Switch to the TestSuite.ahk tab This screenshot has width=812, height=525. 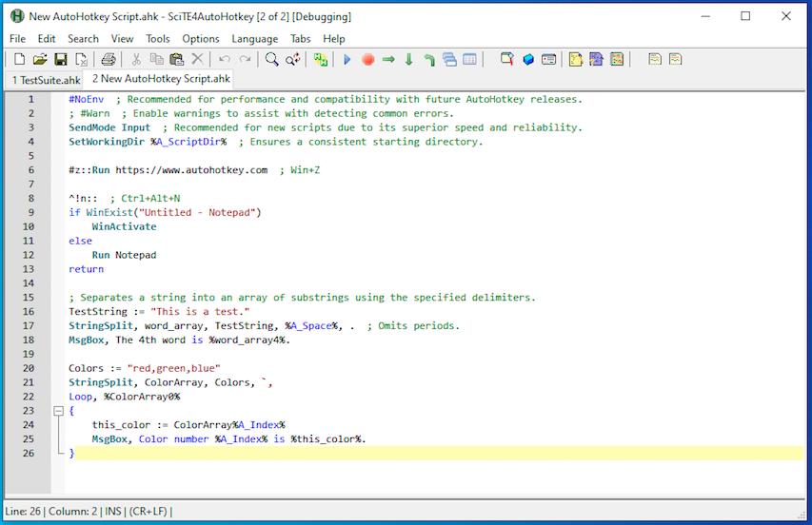[x=46, y=80]
